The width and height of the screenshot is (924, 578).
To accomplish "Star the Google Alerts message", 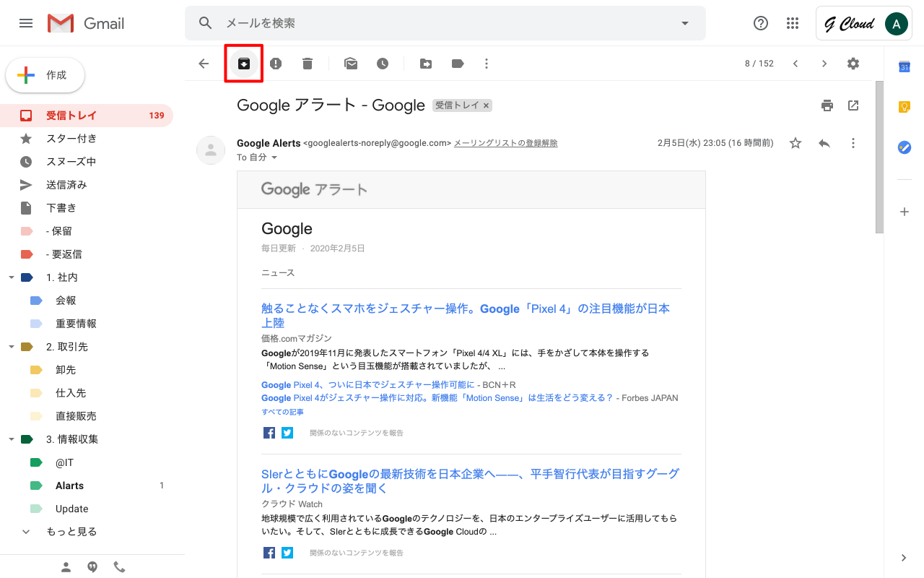I will click(x=796, y=143).
